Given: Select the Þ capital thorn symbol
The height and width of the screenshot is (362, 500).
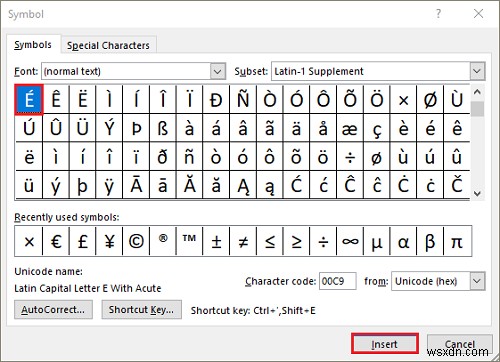Looking at the screenshot, I should [x=136, y=128].
